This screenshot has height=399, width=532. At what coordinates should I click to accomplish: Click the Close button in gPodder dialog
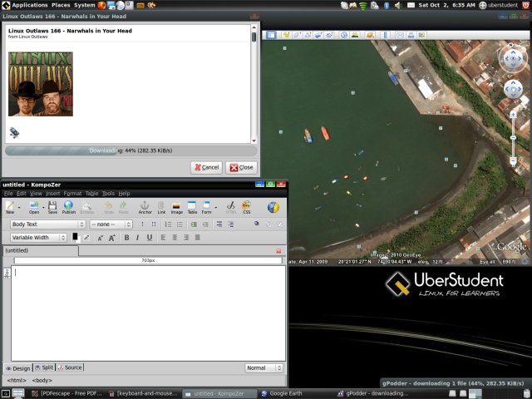[x=241, y=167]
